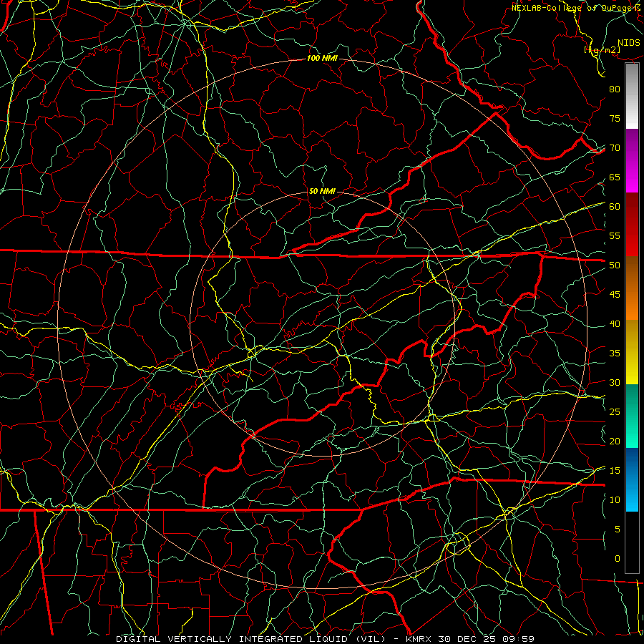The width and height of the screenshot is (644, 644).
Task: Click the 100 NMI range ring label
Action: pyautogui.click(x=322, y=59)
